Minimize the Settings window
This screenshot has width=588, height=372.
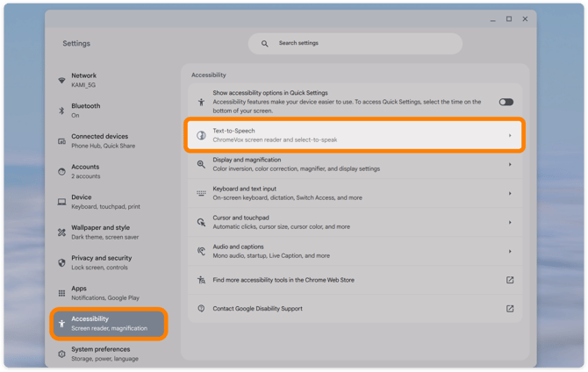point(492,19)
